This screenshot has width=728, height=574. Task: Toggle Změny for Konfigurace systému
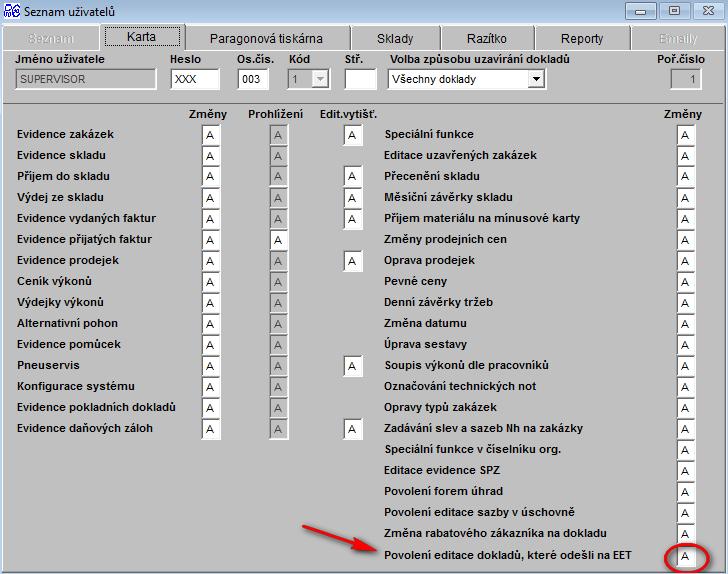(x=211, y=387)
